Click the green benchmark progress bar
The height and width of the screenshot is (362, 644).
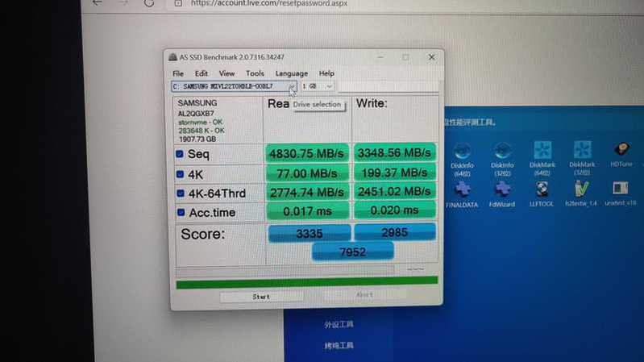[307, 282]
